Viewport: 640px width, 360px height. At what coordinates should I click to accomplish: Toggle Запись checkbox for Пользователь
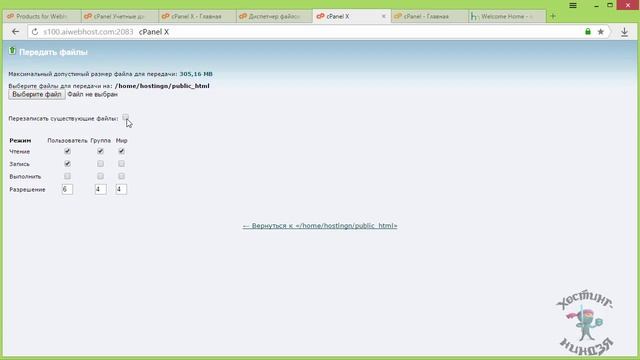coord(67,164)
